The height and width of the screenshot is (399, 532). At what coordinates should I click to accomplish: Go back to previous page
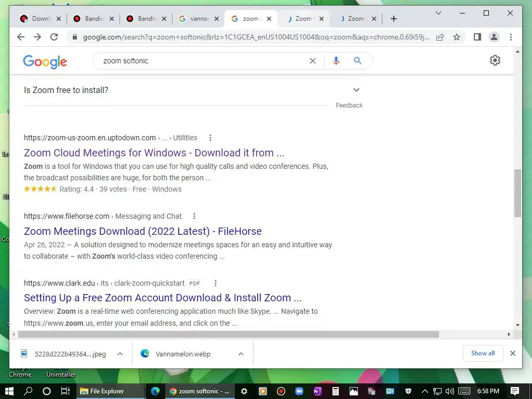pyautogui.click(x=21, y=37)
